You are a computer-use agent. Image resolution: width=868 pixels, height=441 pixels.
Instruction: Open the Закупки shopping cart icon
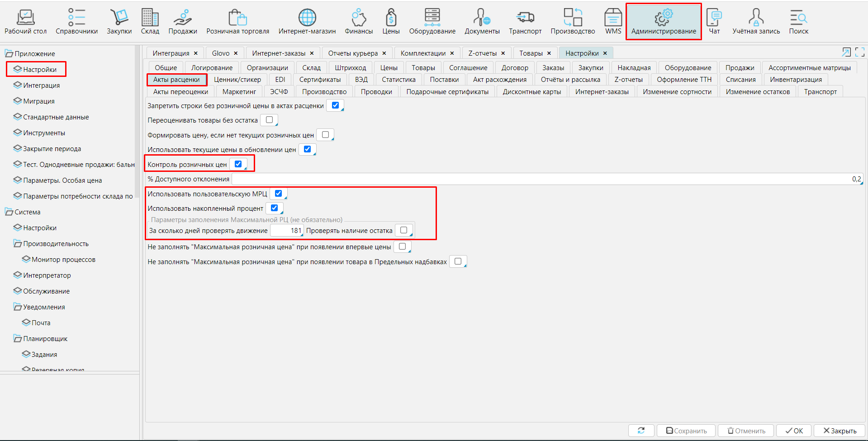pos(119,18)
